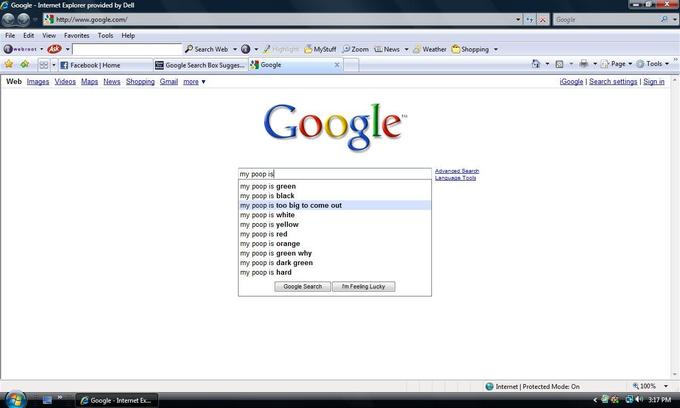The width and height of the screenshot is (680, 408).
Task: Click the Maps link
Action: [x=89, y=82]
